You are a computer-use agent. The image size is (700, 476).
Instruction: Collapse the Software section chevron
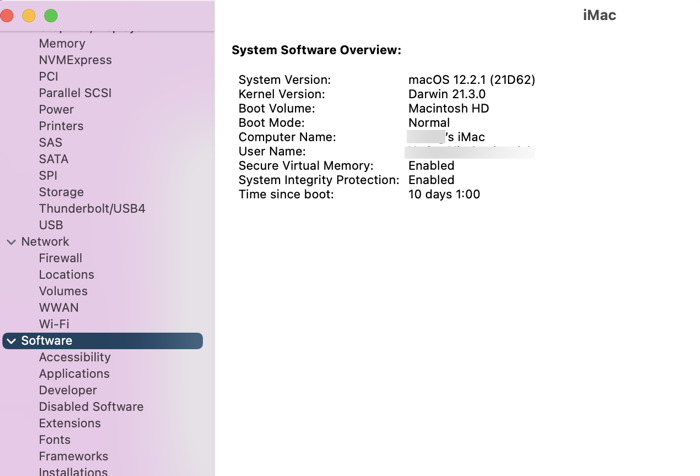coord(11,341)
